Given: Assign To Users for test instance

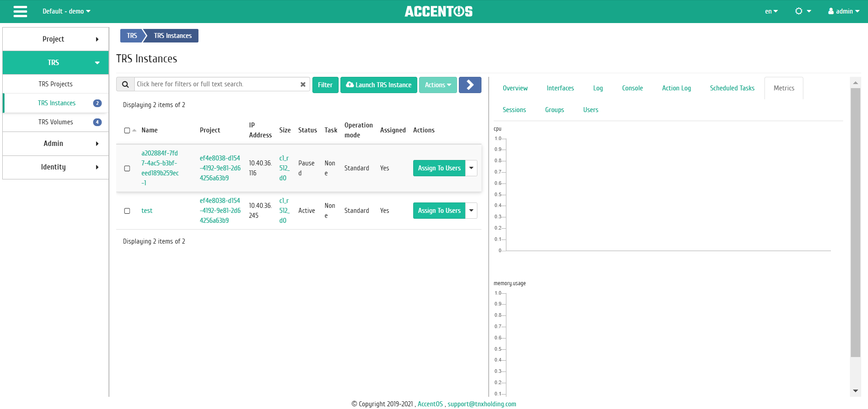Looking at the screenshot, I should (x=439, y=211).
